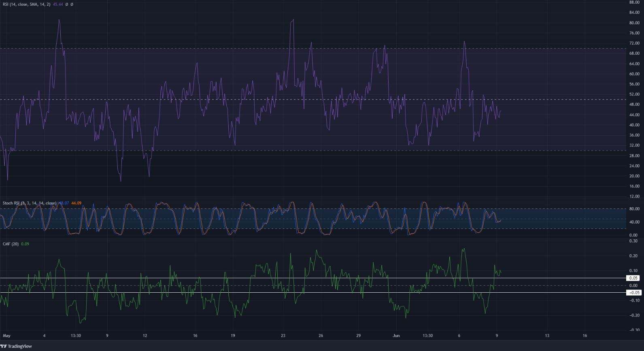Click the first null symbol after RSI value
Image resolution: width=644 pixels, height=351 pixels.
[66, 4]
